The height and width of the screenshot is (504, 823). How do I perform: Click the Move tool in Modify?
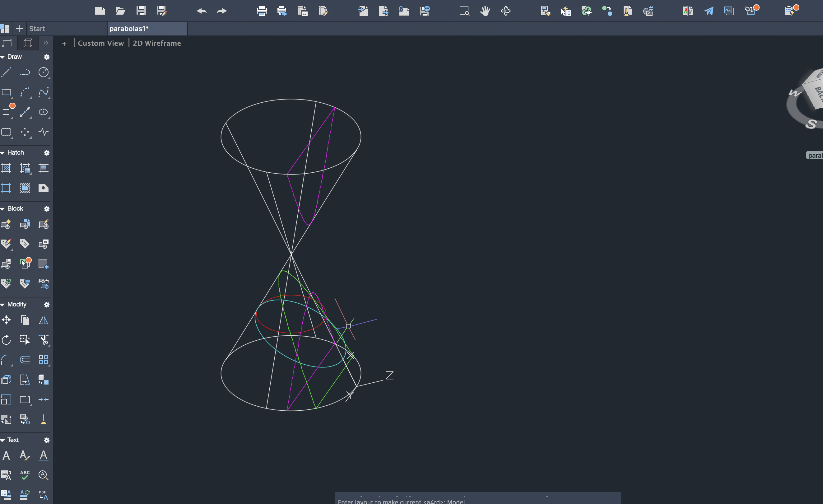pos(6,320)
